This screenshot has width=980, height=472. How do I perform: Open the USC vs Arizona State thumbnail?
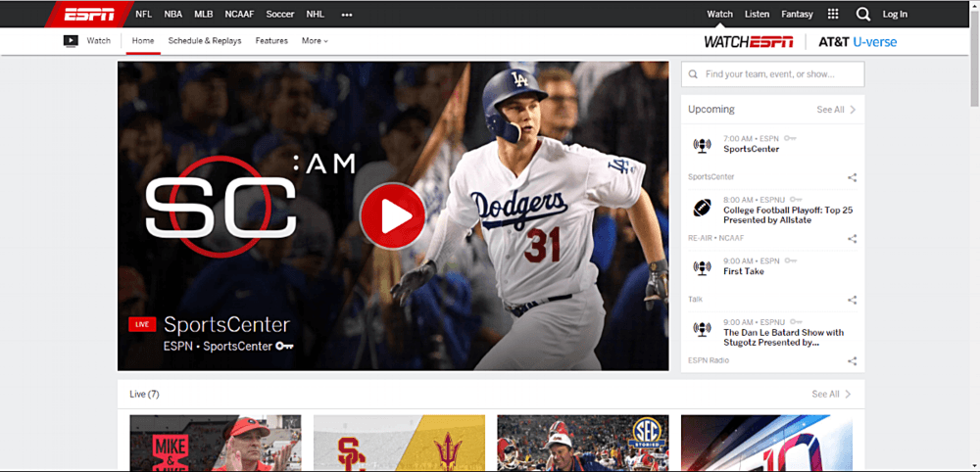399,444
